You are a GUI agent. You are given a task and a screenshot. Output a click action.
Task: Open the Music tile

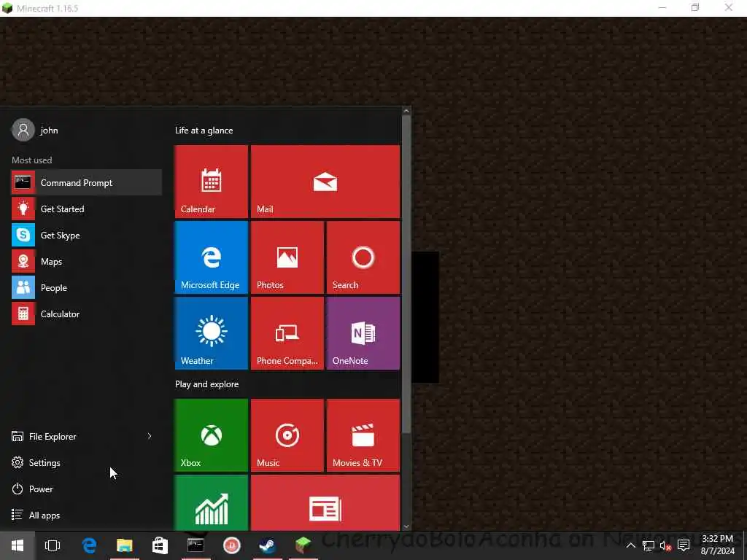click(287, 435)
